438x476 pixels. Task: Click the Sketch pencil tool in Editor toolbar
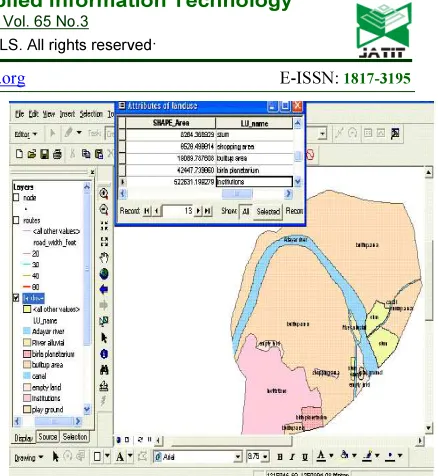click(x=68, y=133)
